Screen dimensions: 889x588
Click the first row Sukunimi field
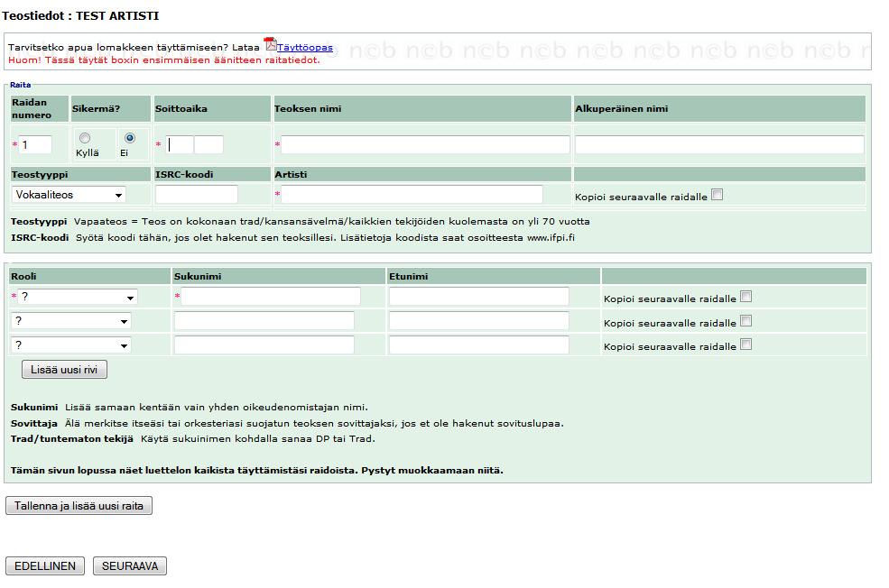tap(271, 297)
